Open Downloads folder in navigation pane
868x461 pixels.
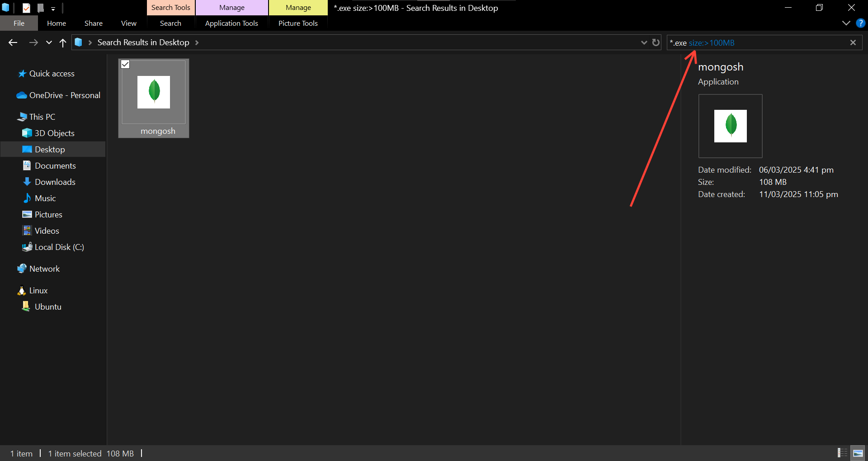55,182
